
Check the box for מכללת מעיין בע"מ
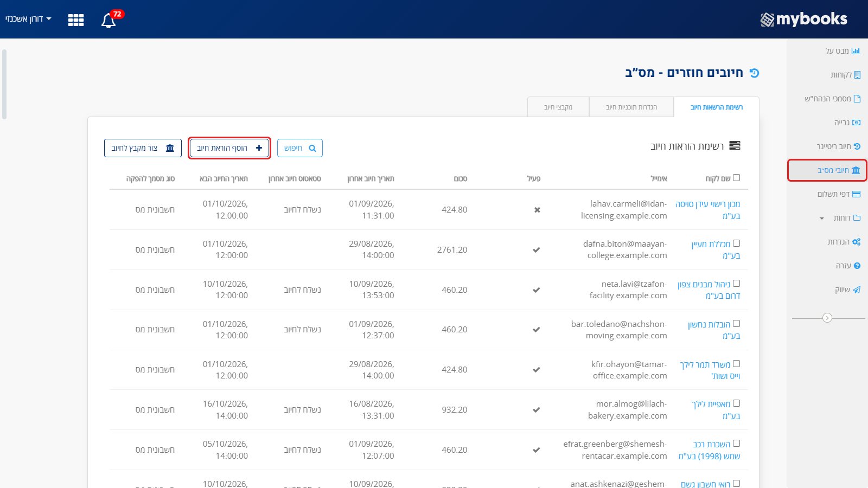point(736,243)
